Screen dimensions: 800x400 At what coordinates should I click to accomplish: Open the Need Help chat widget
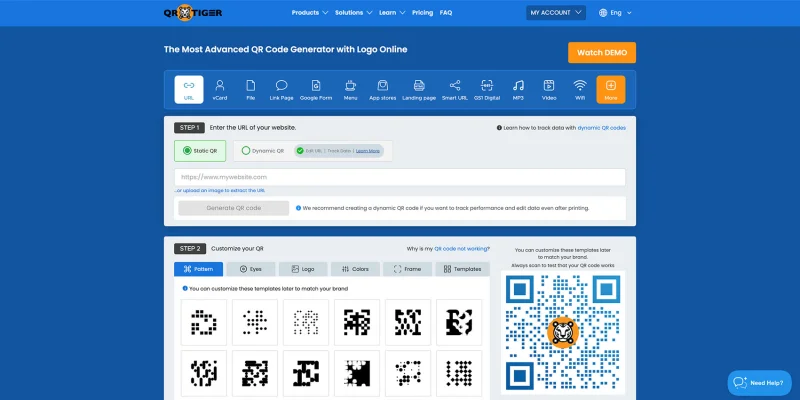[x=759, y=383]
